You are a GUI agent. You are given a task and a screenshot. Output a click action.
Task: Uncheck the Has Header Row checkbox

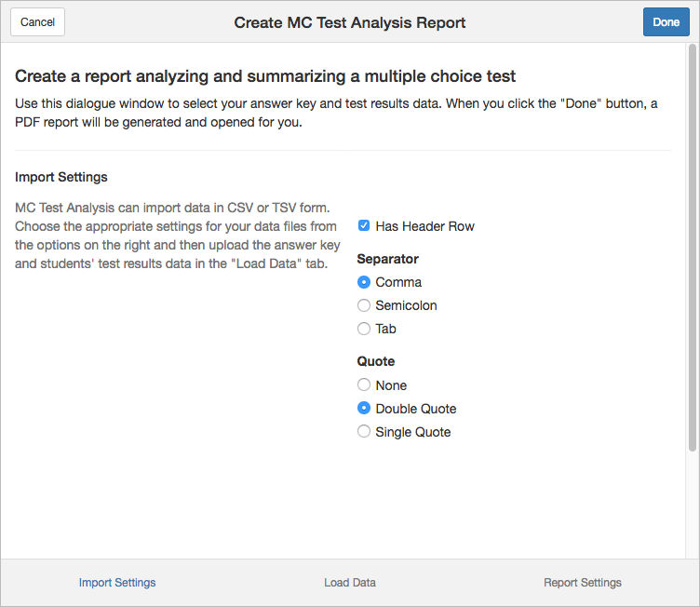pyautogui.click(x=364, y=225)
